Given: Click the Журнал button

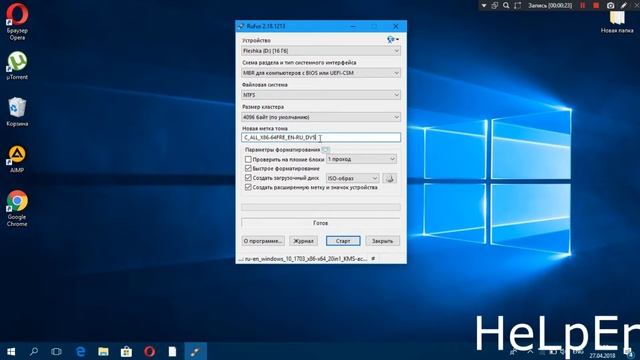Looking at the screenshot, I should point(304,241).
